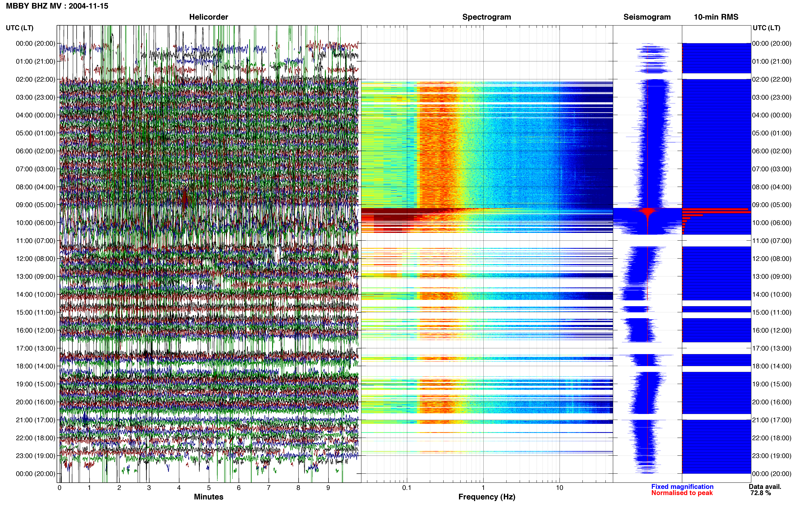Click the '2' tick on the Minutes axis
The height and width of the screenshot is (508, 812).
point(119,488)
